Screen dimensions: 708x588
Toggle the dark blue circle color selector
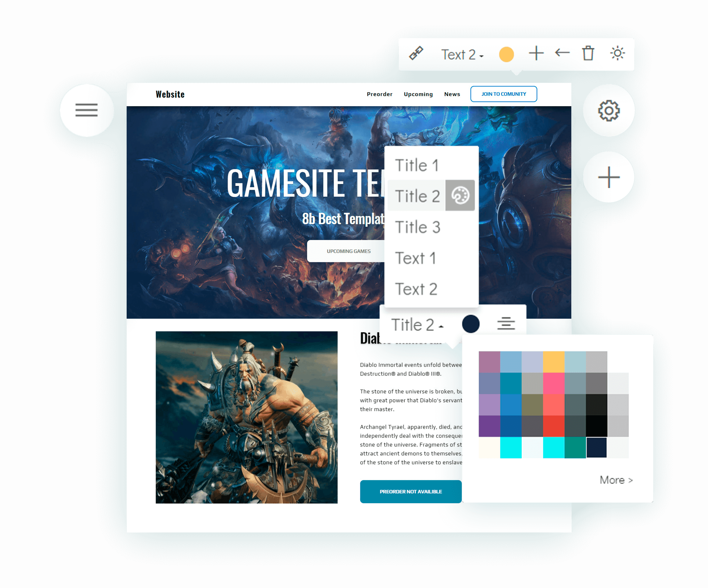click(x=470, y=324)
